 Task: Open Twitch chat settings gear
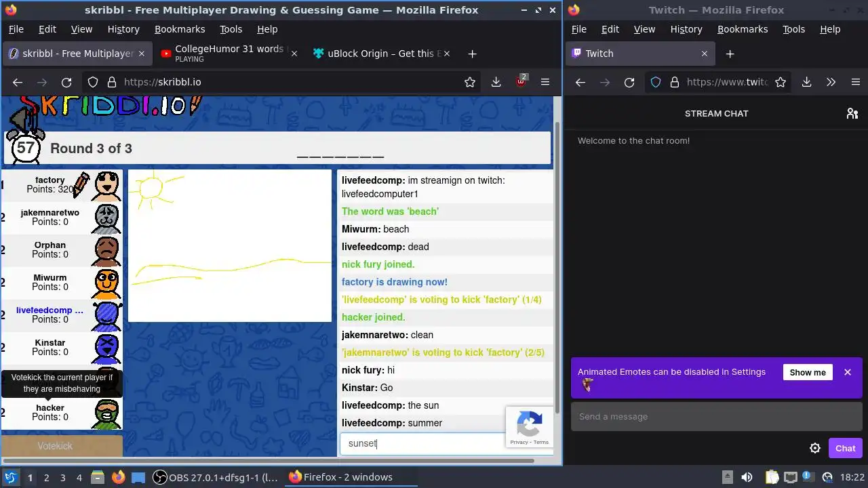815,448
